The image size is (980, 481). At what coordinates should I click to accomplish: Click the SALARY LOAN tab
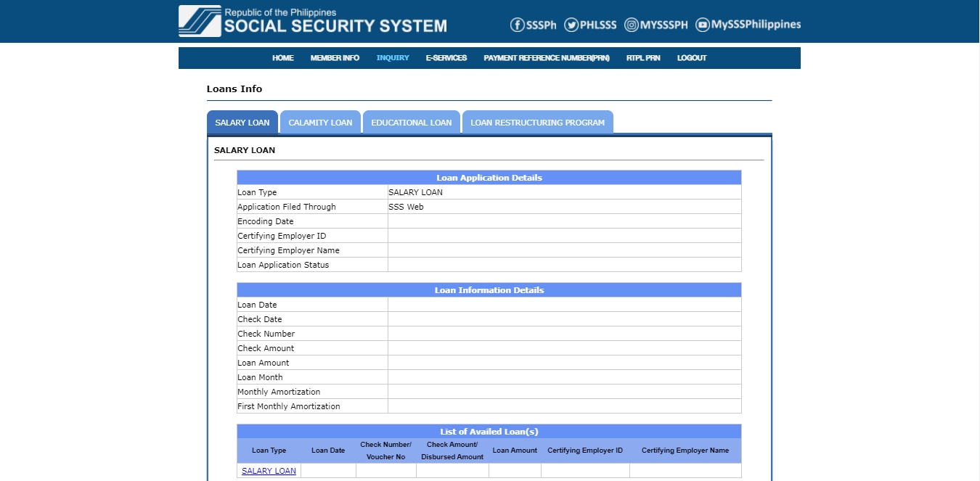(242, 122)
